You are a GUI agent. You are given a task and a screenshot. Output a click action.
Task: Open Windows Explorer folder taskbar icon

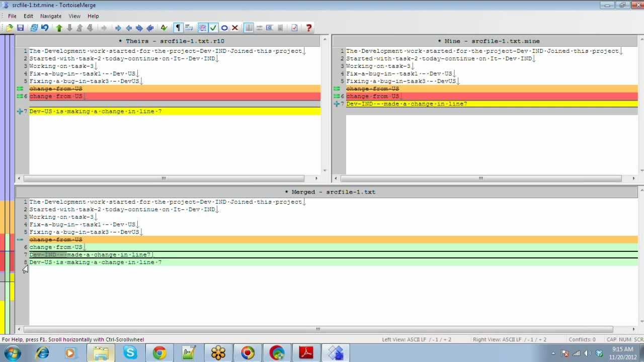tap(101, 353)
